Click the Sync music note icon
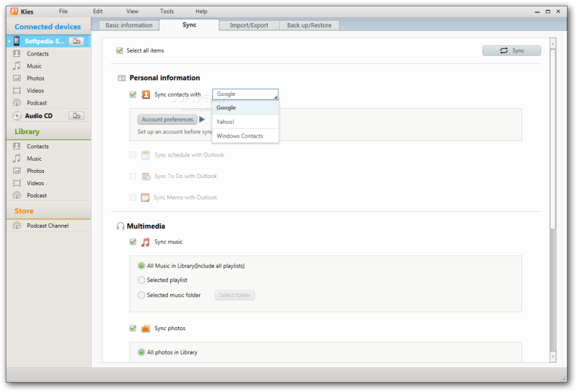This screenshot has height=392, width=577. click(145, 242)
